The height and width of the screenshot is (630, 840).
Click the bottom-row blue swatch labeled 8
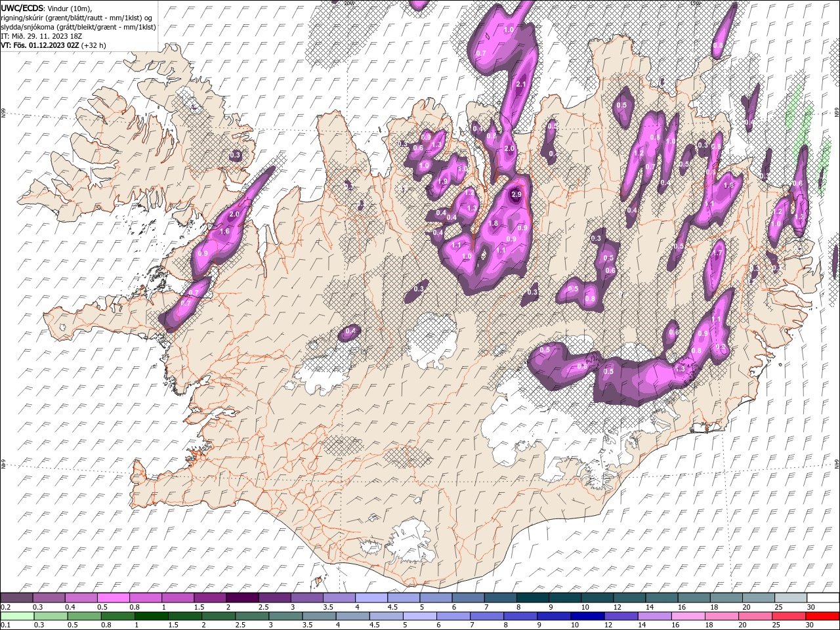pyautogui.click(x=520, y=616)
